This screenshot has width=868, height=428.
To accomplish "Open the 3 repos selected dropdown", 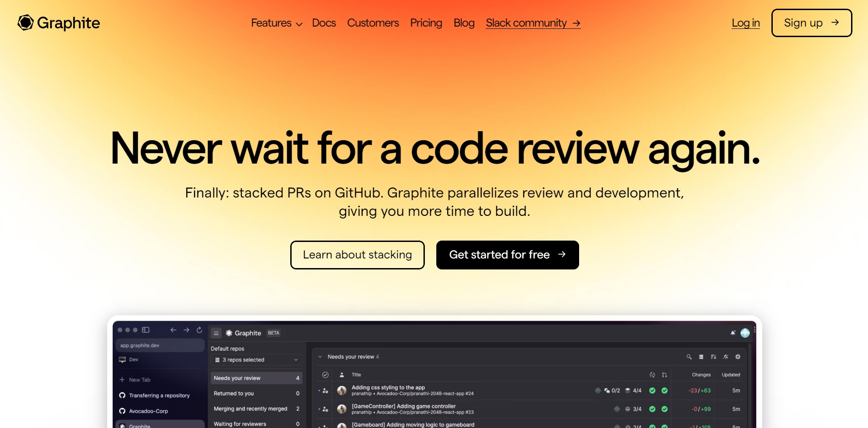I will (x=256, y=360).
